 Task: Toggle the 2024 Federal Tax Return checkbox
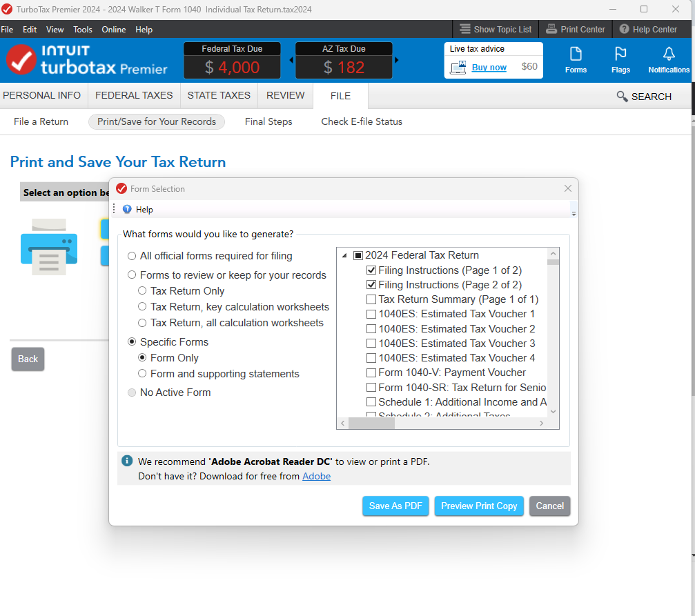358,255
